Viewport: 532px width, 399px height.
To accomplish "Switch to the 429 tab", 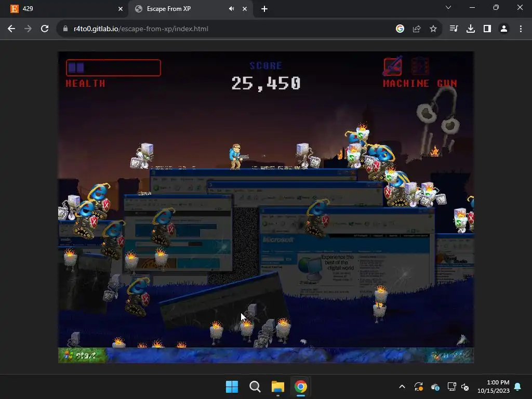I will click(64, 9).
